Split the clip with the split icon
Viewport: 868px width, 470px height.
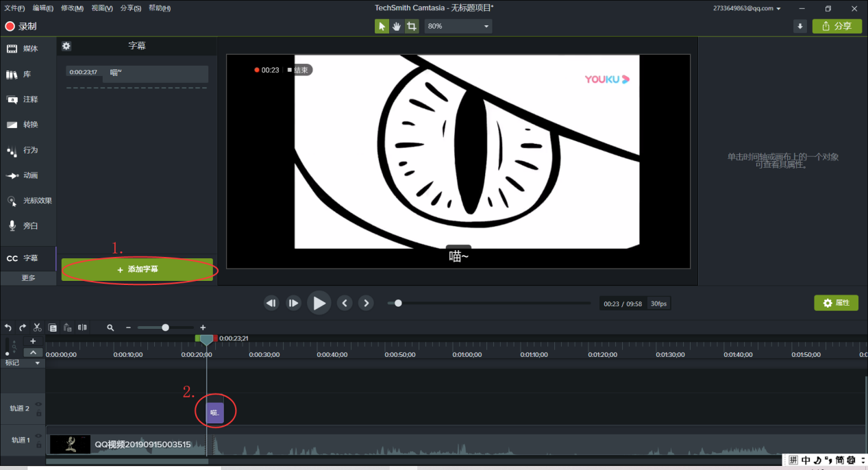82,327
